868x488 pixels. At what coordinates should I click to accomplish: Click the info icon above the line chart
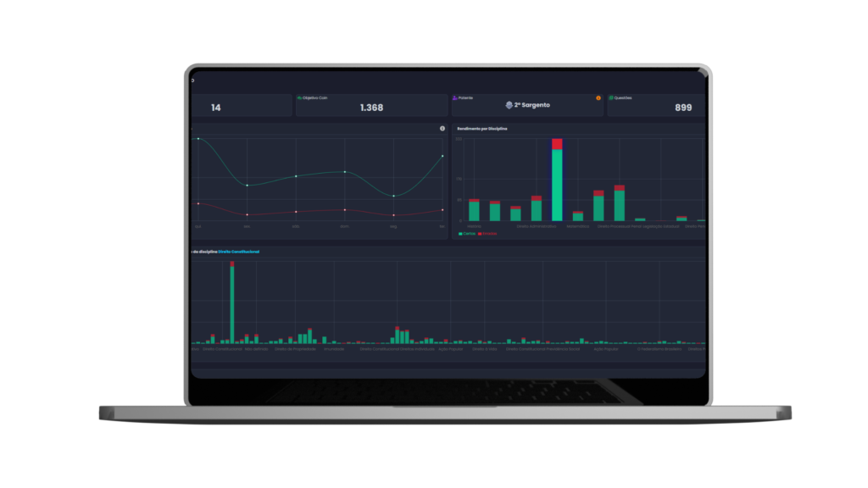pos(442,129)
